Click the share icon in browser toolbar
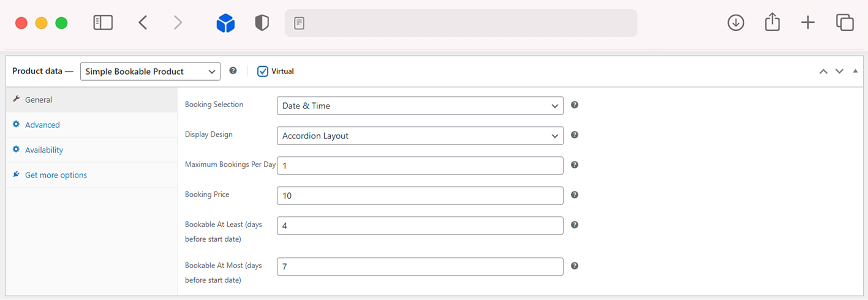 (772, 23)
